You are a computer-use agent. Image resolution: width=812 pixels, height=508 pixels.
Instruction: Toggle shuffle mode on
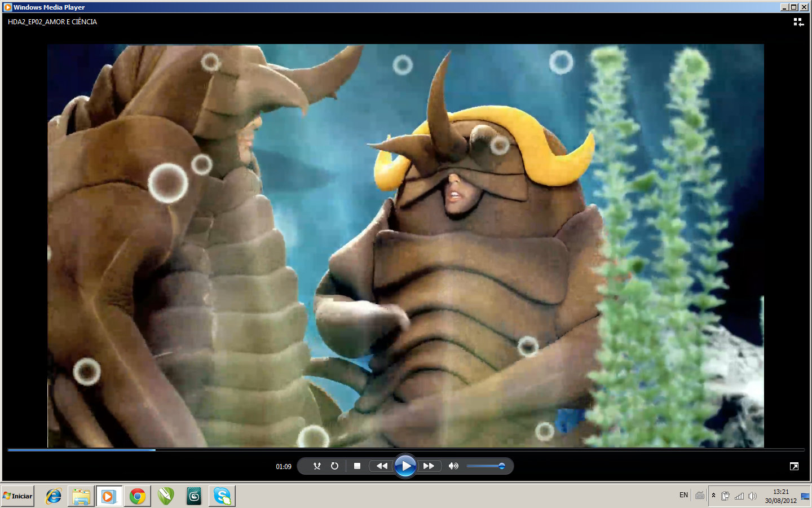(317, 466)
